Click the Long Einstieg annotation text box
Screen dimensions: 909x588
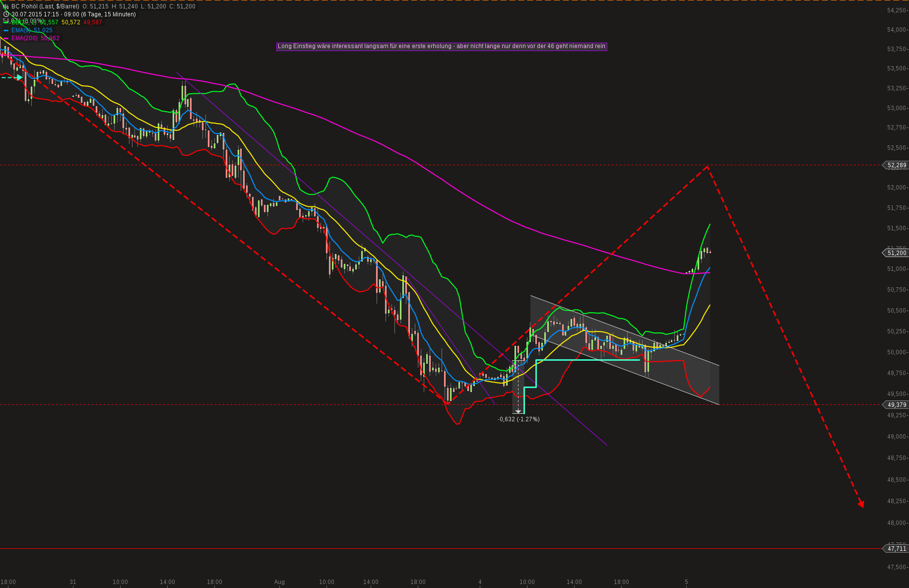pyautogui.click(x=442, y=46)
